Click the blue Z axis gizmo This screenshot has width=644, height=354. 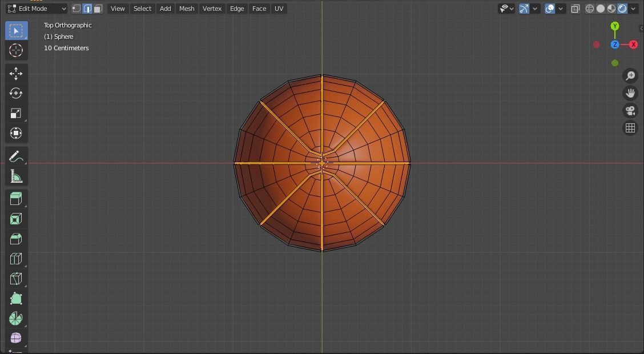[x=615, y=45]
